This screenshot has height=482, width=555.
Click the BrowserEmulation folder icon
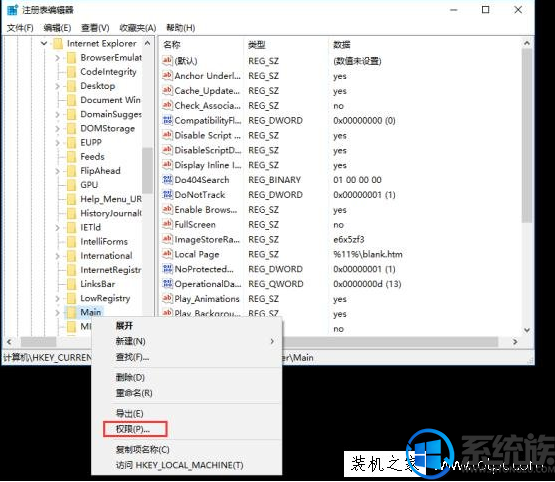tap(71, 58)
